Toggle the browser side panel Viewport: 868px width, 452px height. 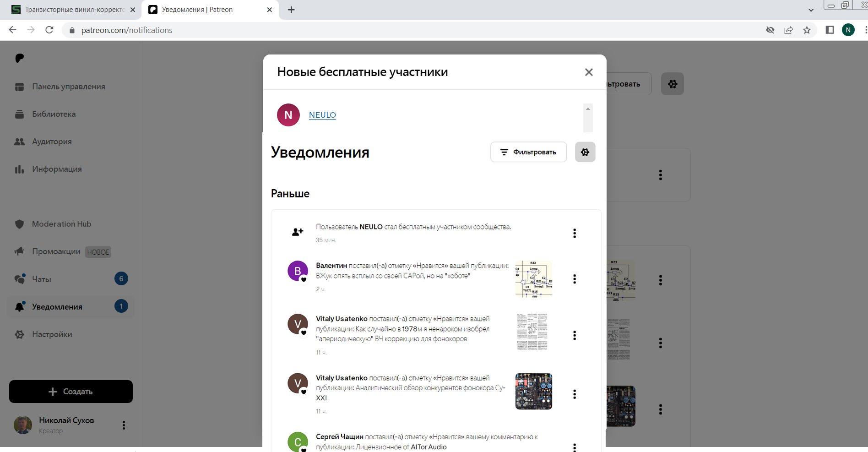(830, 30)
